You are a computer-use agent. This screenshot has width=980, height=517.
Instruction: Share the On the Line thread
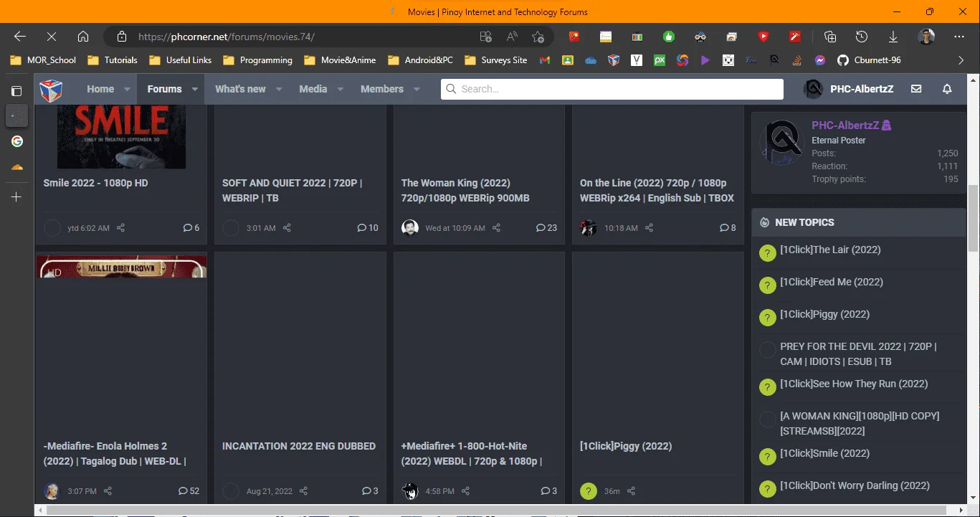coord(649,228)
